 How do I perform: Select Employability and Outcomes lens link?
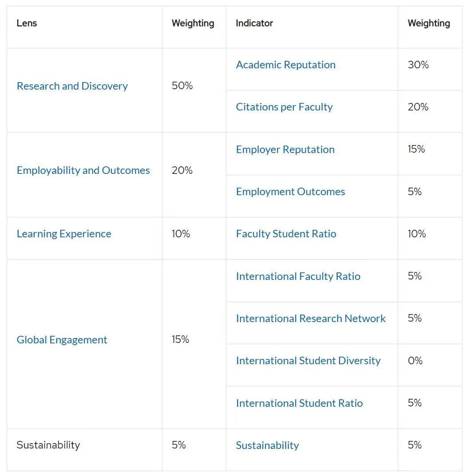tap(83, 170)
